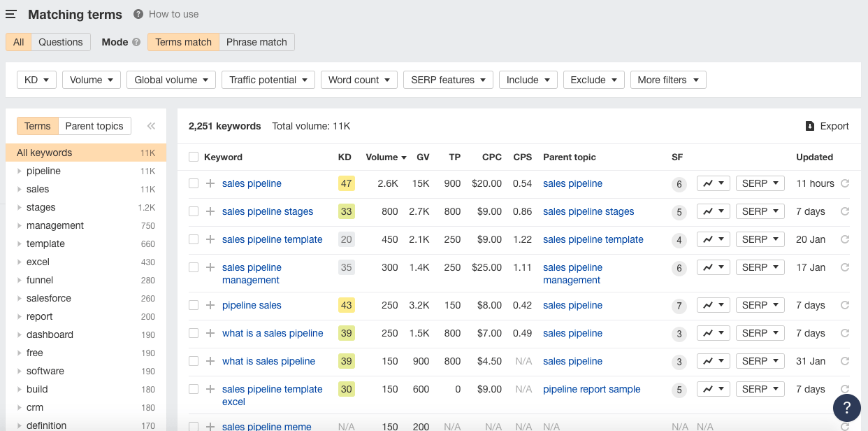Viewport: 868px width, 431px height.
Task: Check the "sales pipeline template" row
Action: (194, 239)
